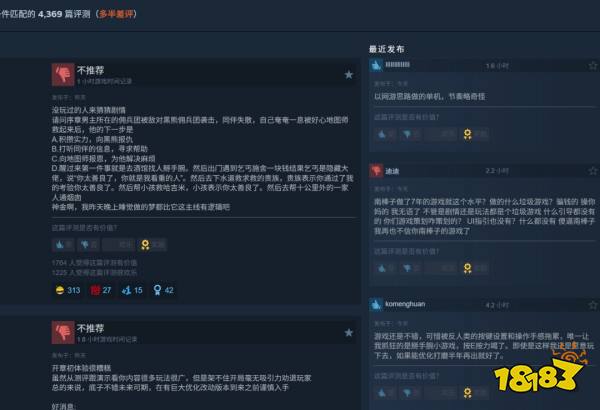Click the thumbs-down icon of the second 不推荐 review
Image resolution: width=600 pixels, height=410 pixels.
[x=63, y=332]
